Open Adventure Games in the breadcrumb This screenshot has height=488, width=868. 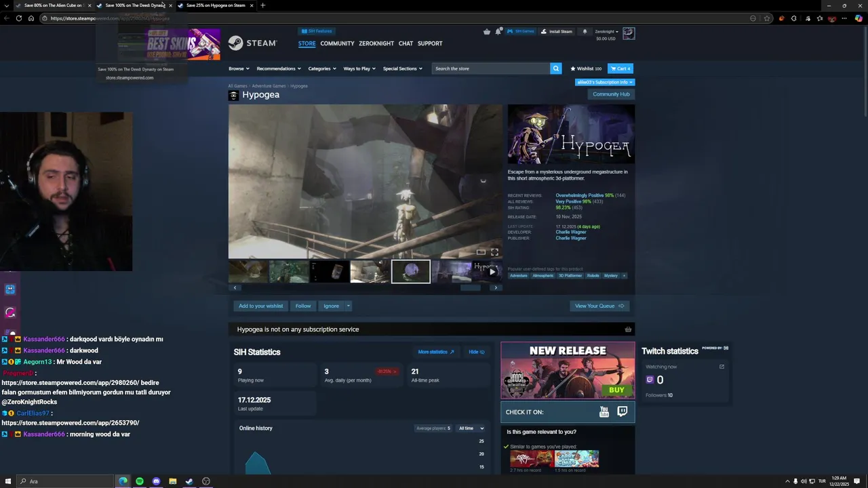point(269,86)
